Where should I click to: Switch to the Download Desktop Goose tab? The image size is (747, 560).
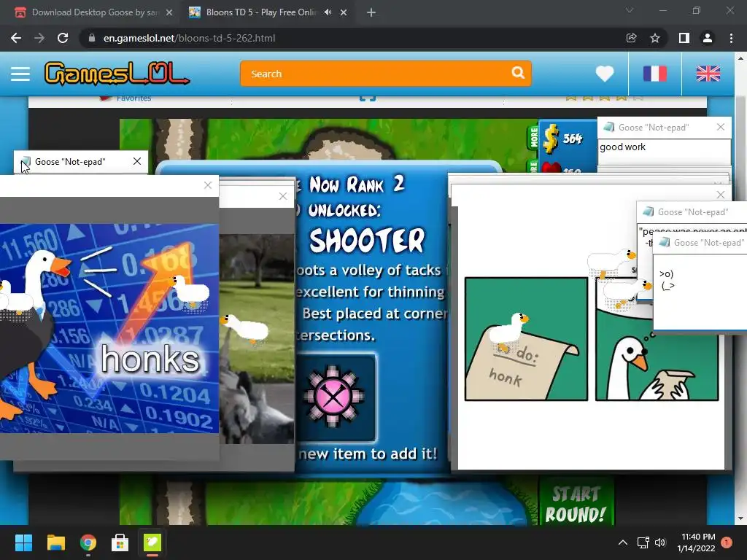(94, 12)
